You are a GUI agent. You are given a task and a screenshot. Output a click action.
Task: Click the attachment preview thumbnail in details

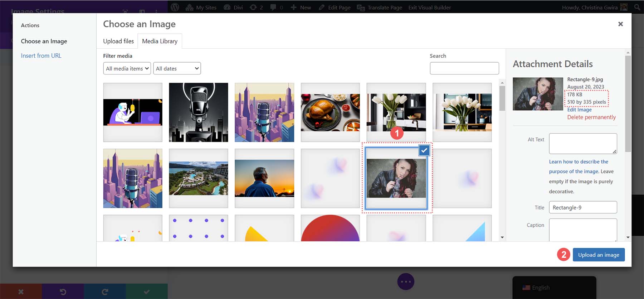pos(538,94)
